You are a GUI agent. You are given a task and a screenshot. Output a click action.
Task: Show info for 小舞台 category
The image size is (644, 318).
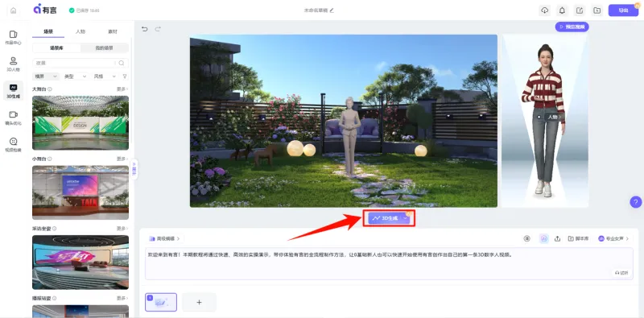50,159
